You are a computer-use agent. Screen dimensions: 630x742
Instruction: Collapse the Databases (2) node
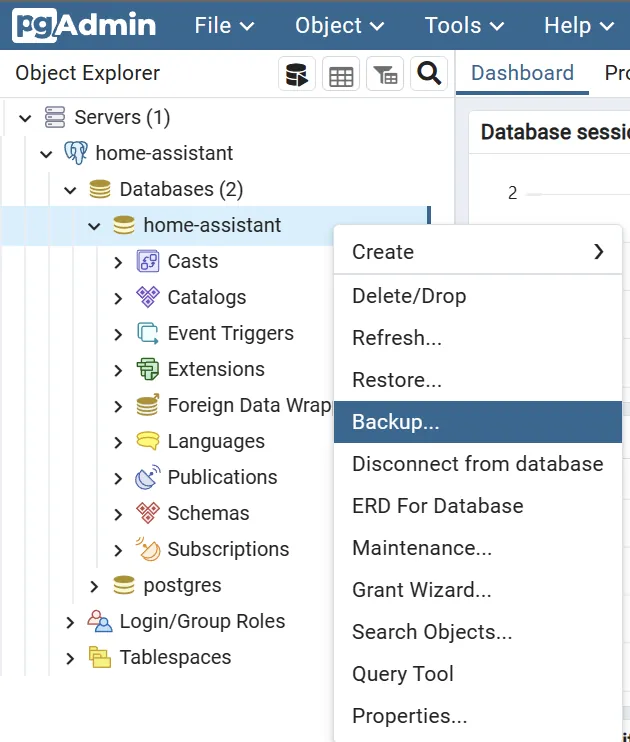click(x=70, y=190)
